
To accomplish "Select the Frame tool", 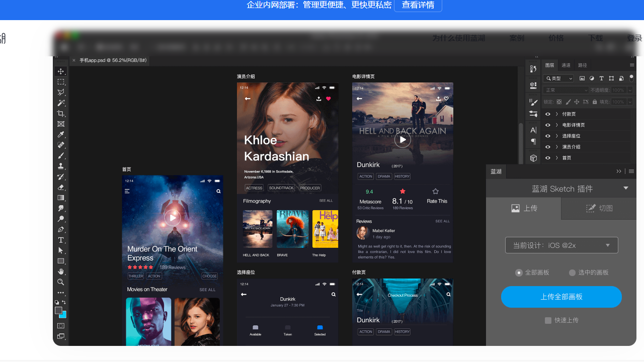I will [x=61, y=124].
